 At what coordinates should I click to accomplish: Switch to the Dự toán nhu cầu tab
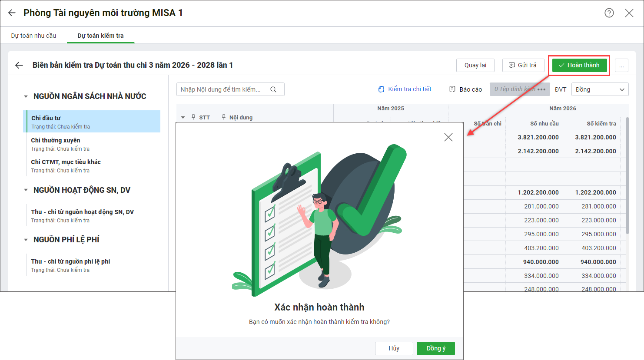pos(33,36)
